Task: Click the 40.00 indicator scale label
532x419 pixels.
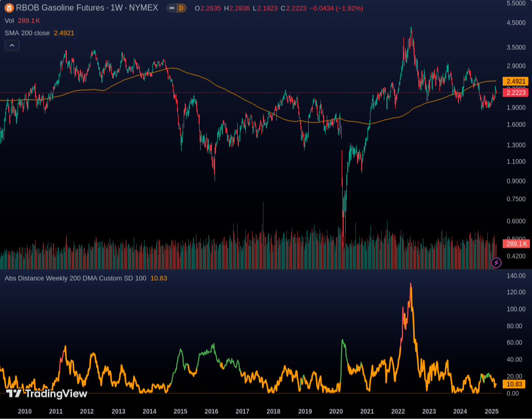Action: tap(515, 359)
